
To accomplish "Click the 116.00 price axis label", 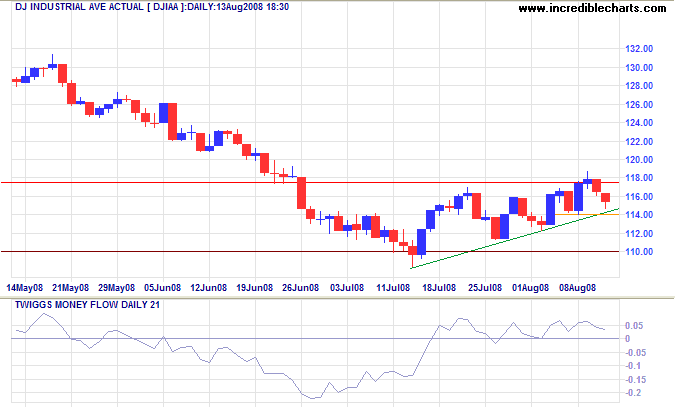I will tap(639, 196).
